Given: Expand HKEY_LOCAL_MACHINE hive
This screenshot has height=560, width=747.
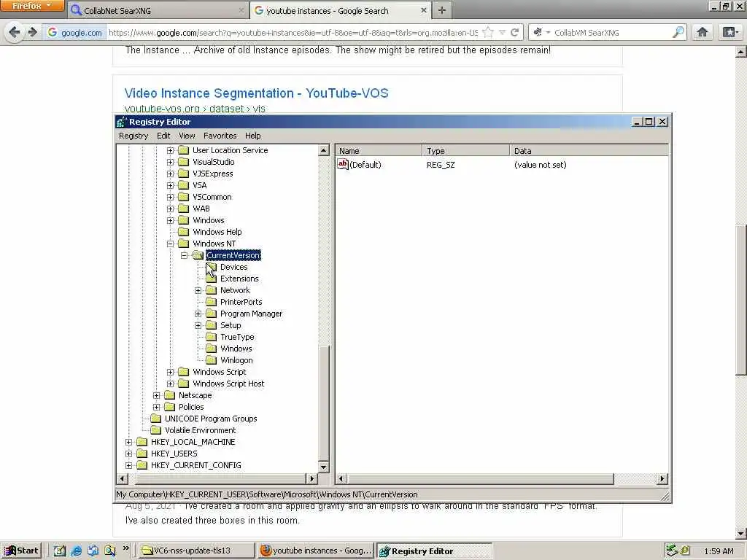Looking at the screenshot, I should pos(128,442).
